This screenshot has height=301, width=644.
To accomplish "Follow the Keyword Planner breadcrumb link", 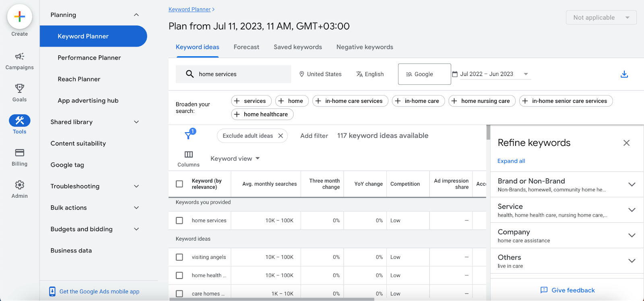I will click(190, 9).
